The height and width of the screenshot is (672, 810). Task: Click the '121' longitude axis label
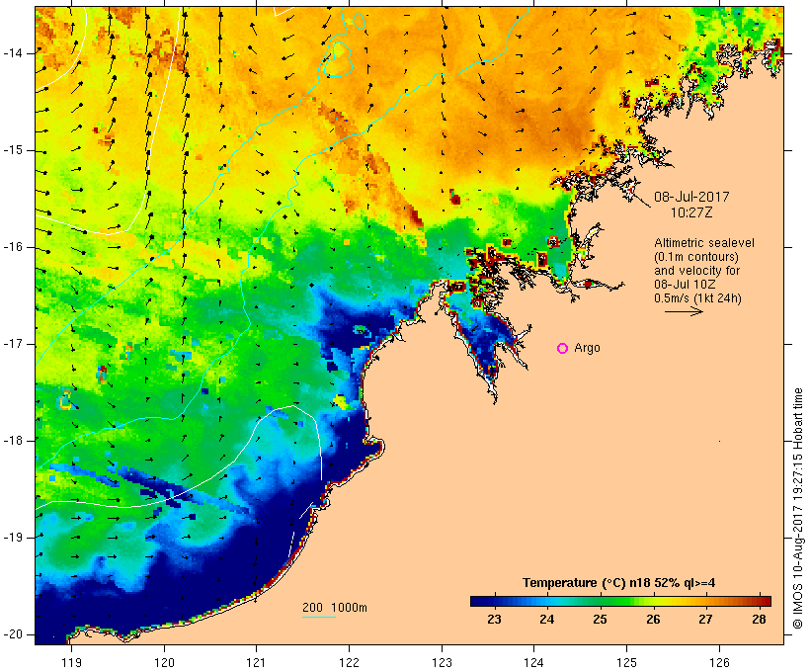[x=256, y=662]
